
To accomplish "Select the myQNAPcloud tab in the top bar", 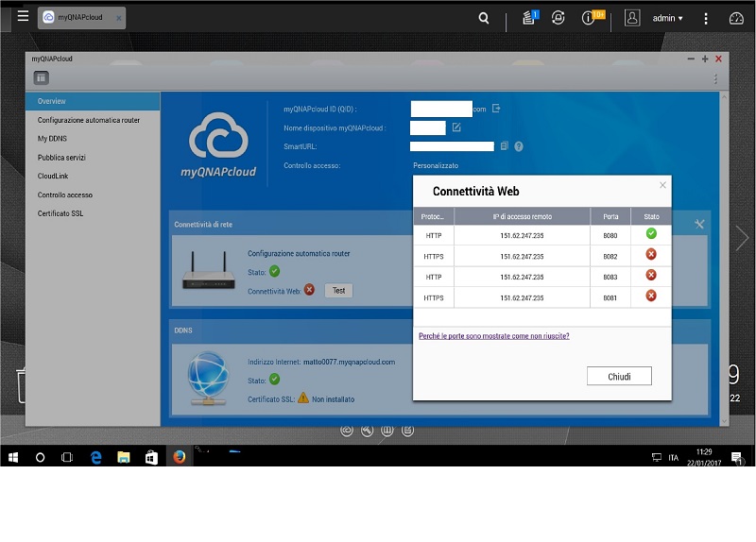I will pos(81,18).
